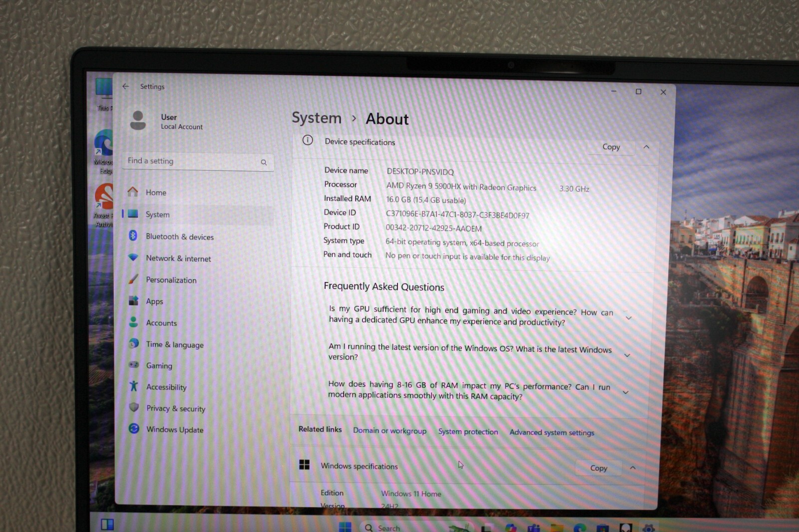Screen dimensions: 799x532
Task: Copy the device specifications
Action: (611, 147)
